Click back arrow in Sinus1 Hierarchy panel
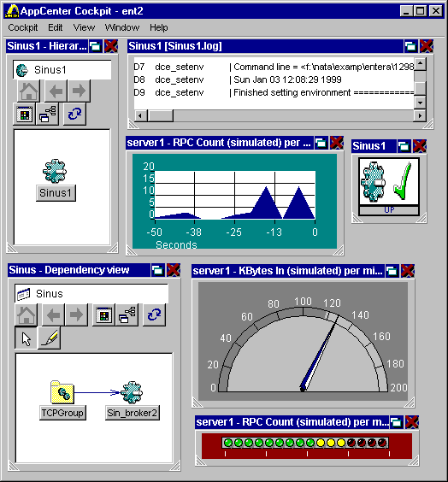Viewport: 448px width, 482px height. click(56, 91)
